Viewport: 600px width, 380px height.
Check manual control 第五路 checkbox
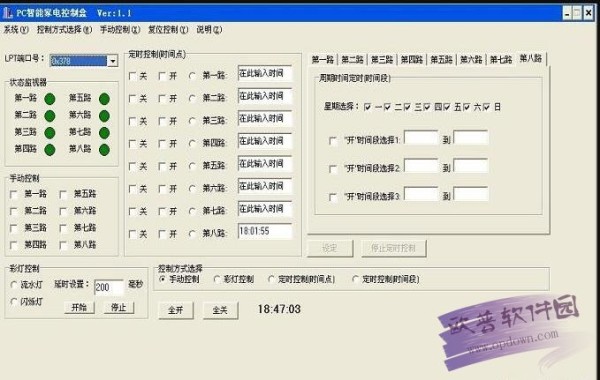coord(64,195)
